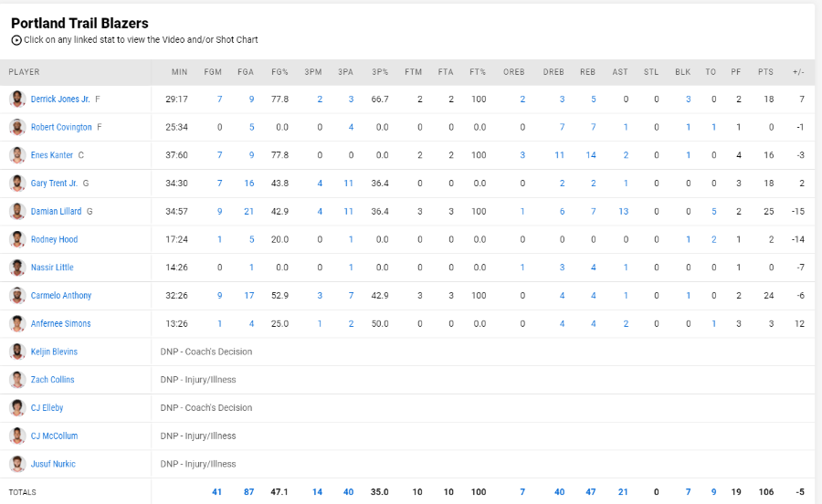View Robert Covington's 7 defensive rebounds
Image resolution: width=822 pixels, height=504 pixels.
(x=562, y=127)
